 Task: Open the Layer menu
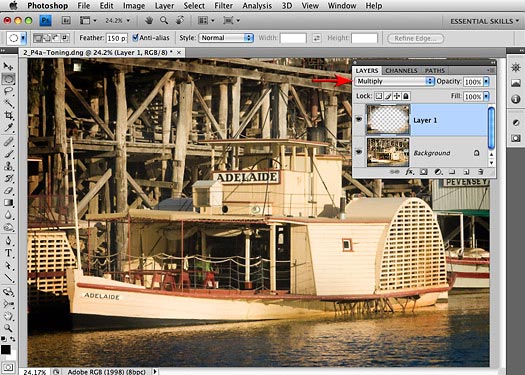click(164, 6)
